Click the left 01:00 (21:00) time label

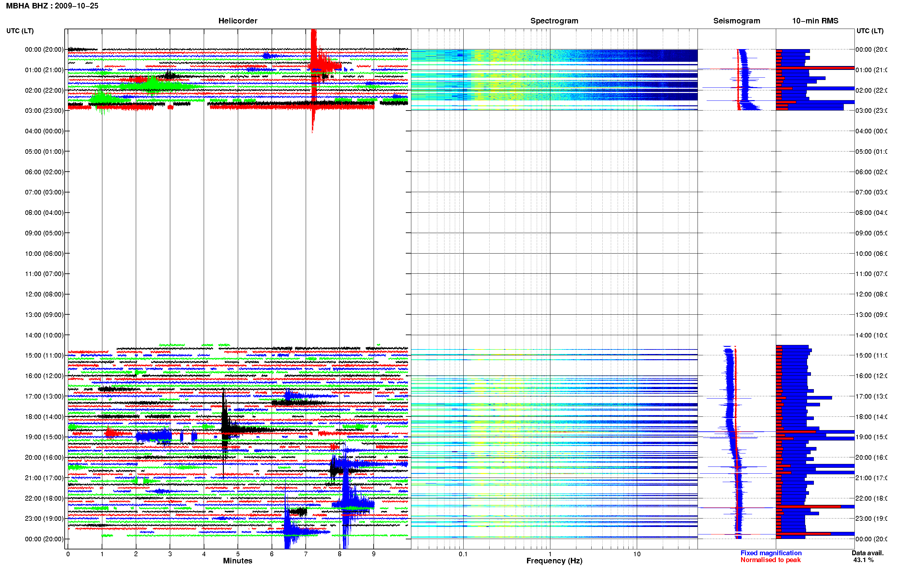pyautogui.click(x=44, y=70)
